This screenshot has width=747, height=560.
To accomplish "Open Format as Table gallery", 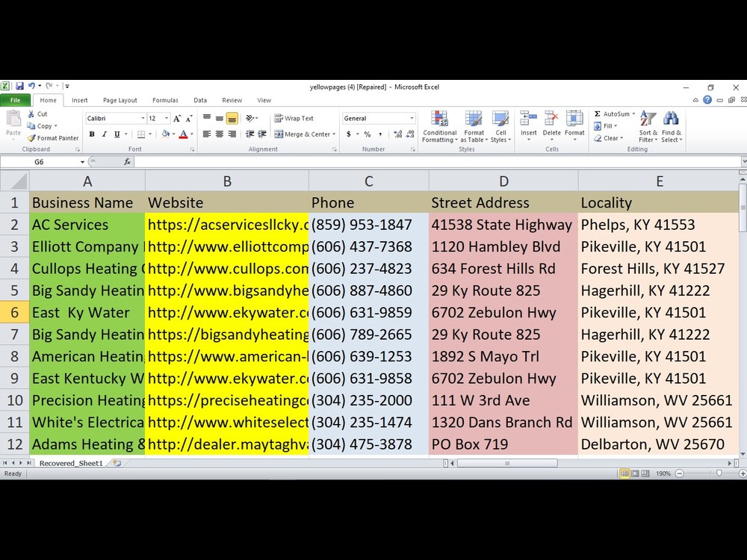I will point(474,127).
